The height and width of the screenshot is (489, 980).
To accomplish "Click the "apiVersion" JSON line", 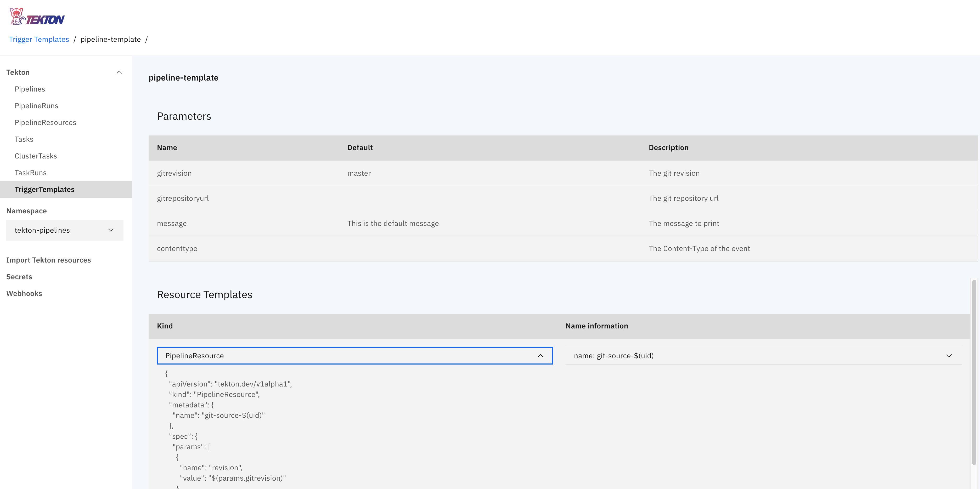I will tap(230, 384).
